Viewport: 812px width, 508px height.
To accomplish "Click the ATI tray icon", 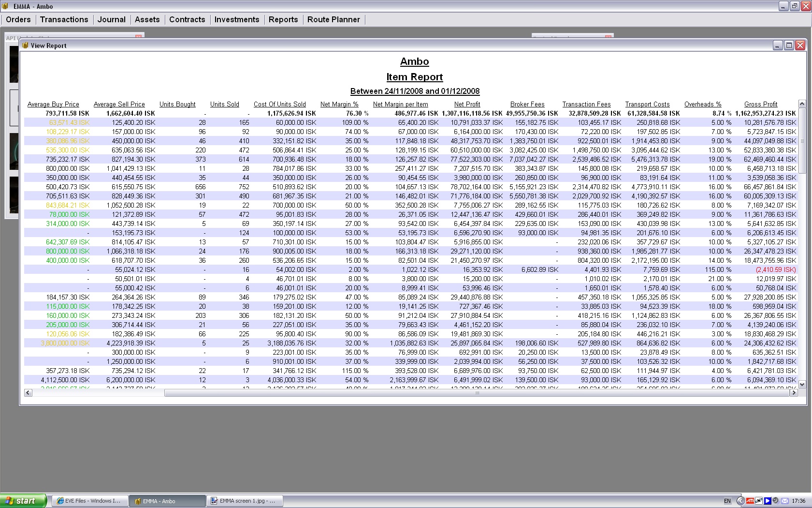I will [750, 501].
